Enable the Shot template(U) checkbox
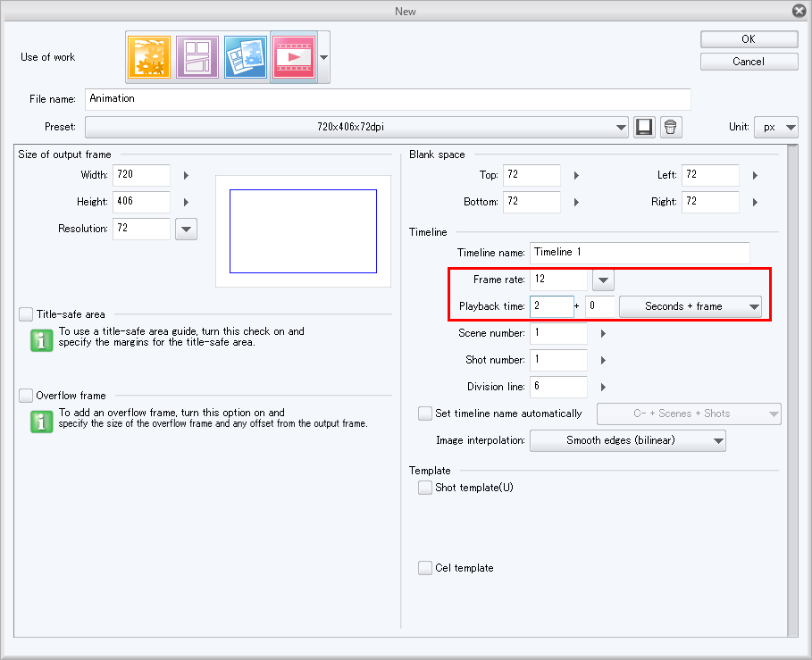Screen dimensions: 812x660 pyautogui.click(x=424, y=488)
